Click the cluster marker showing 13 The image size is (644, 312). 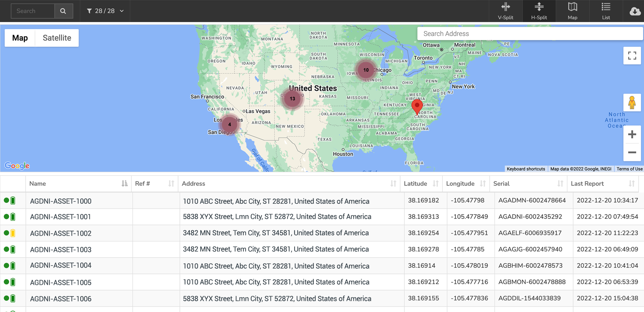coord(292,99)
